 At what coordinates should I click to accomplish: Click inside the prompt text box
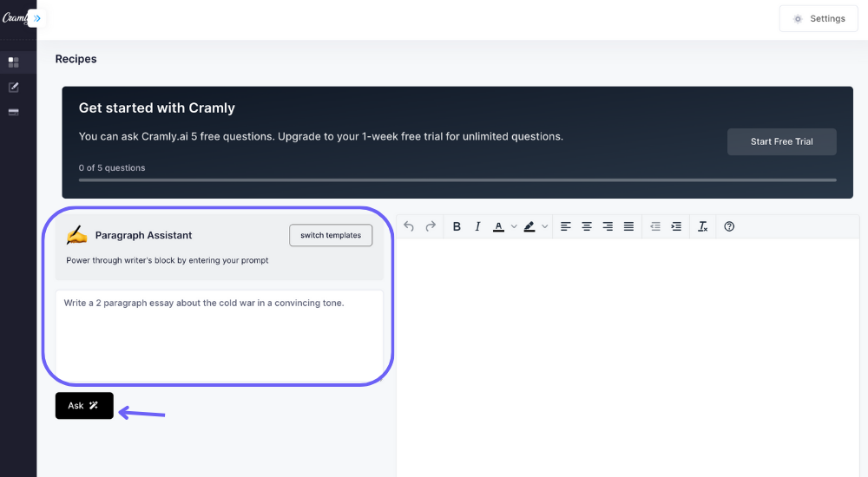click(219, 334)
